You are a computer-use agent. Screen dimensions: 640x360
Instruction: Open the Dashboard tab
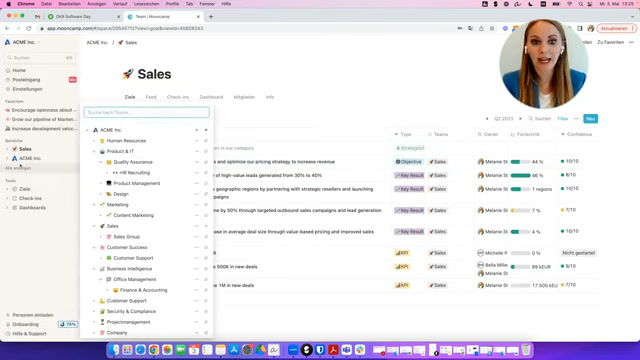point(211,97)
